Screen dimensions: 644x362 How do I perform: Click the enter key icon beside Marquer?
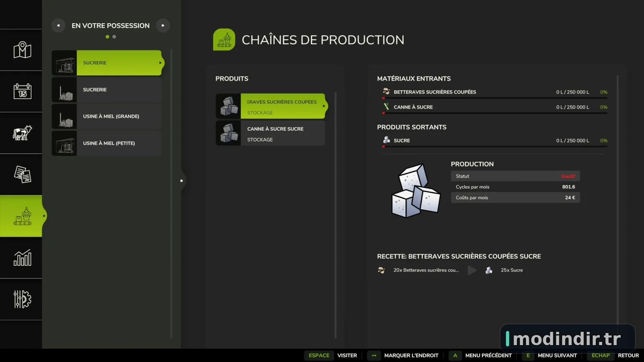coord(374,356)
